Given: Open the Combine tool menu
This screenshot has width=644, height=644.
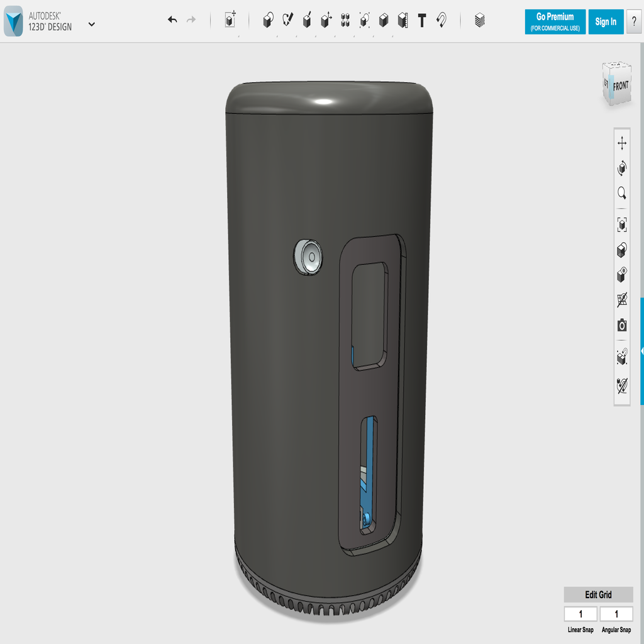Looking at the screenshot, I should (384, 20).
